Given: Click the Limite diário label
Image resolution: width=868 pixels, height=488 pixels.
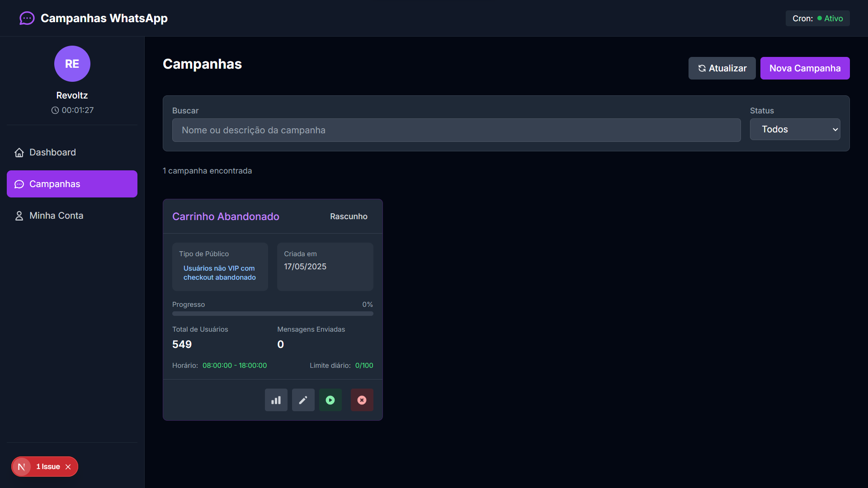Looking at the screenshot, I should (x=330, y=366).
